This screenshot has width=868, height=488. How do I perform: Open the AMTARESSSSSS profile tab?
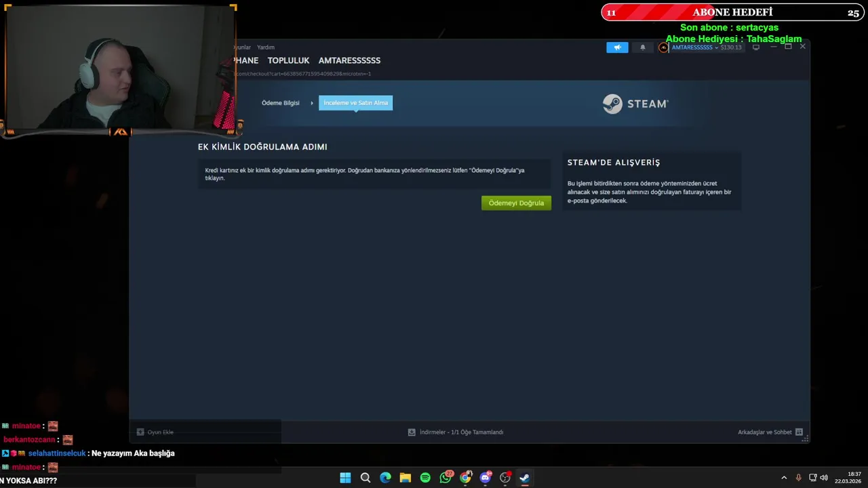pos(349,60)
